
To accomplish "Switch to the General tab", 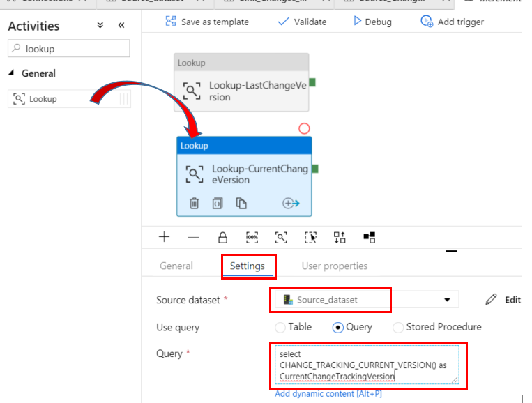I will [x=176, y=266].
